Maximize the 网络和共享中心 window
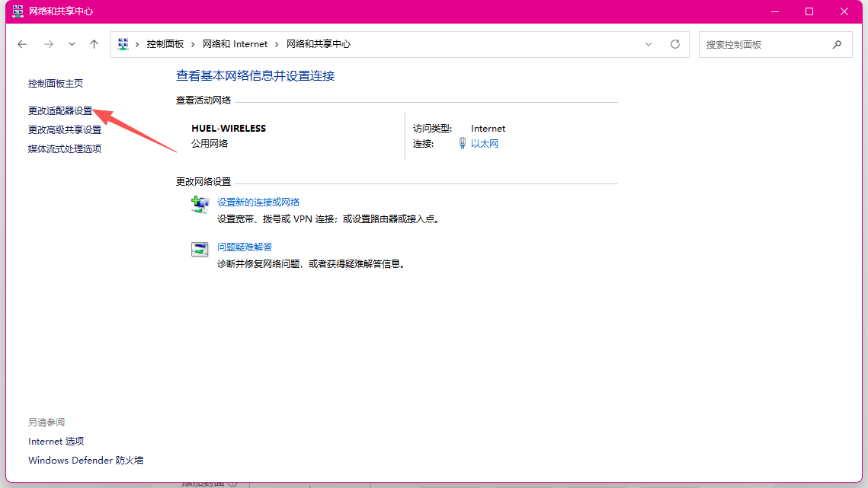The image size is (868, 488). pyautogui.click(x=809, y=11)
